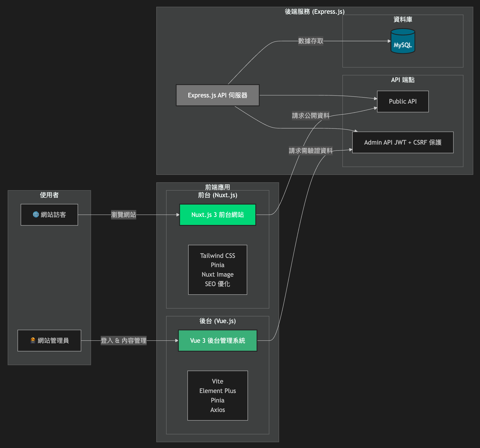This screenshot has width=480, height=448.
Task: Click the 登入 & 內容管理 edge label
Action: point(123,340)
